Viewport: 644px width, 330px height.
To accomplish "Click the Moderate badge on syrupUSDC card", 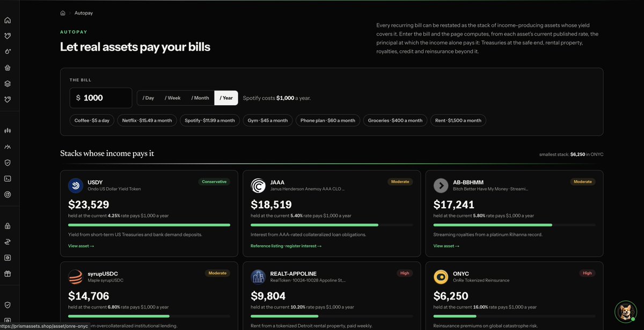I will click(x=218, y=273).
